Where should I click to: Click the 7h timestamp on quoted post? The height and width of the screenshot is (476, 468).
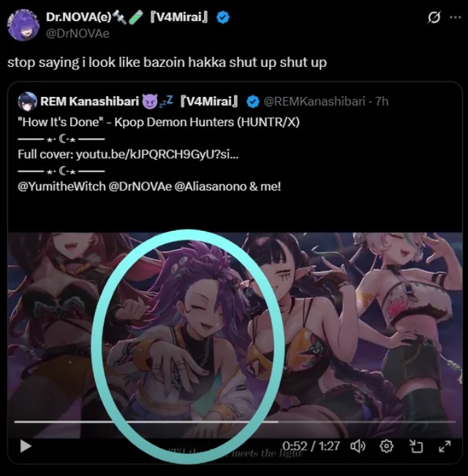[x=382, y=101]
